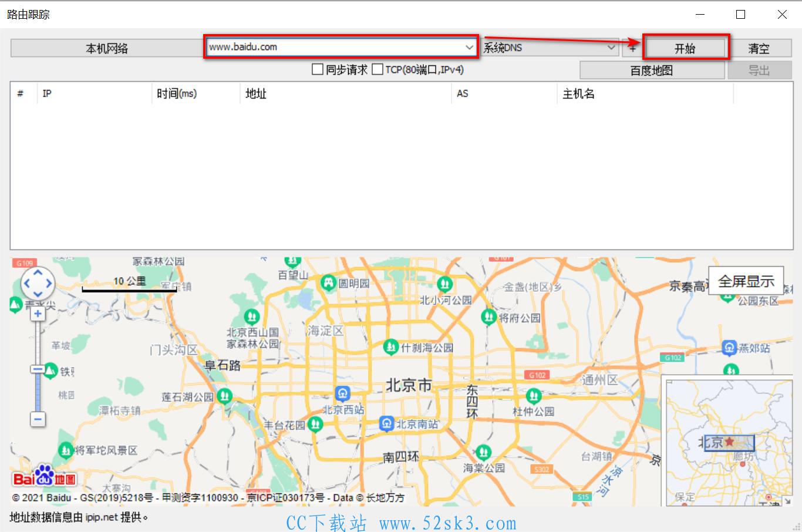
Task: Click the 北小河公园 park marker
Action: (445, 285)
